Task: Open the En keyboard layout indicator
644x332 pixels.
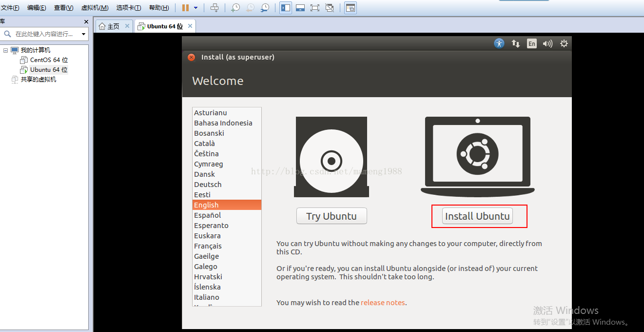Action: tap(531, 43)
